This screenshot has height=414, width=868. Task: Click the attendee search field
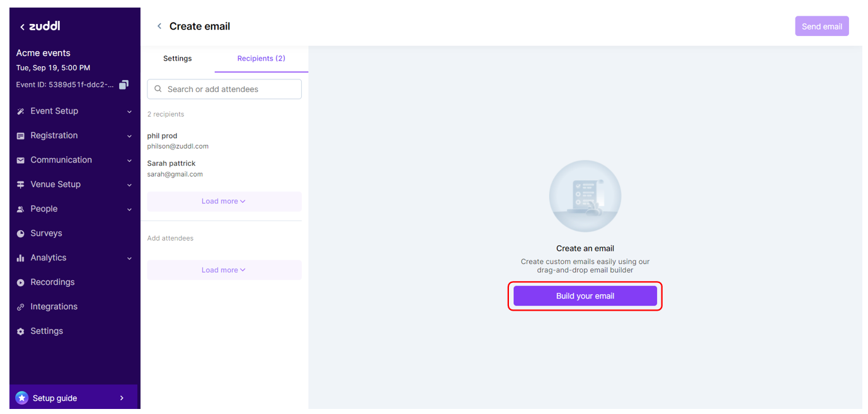click(x=224, y=89)
